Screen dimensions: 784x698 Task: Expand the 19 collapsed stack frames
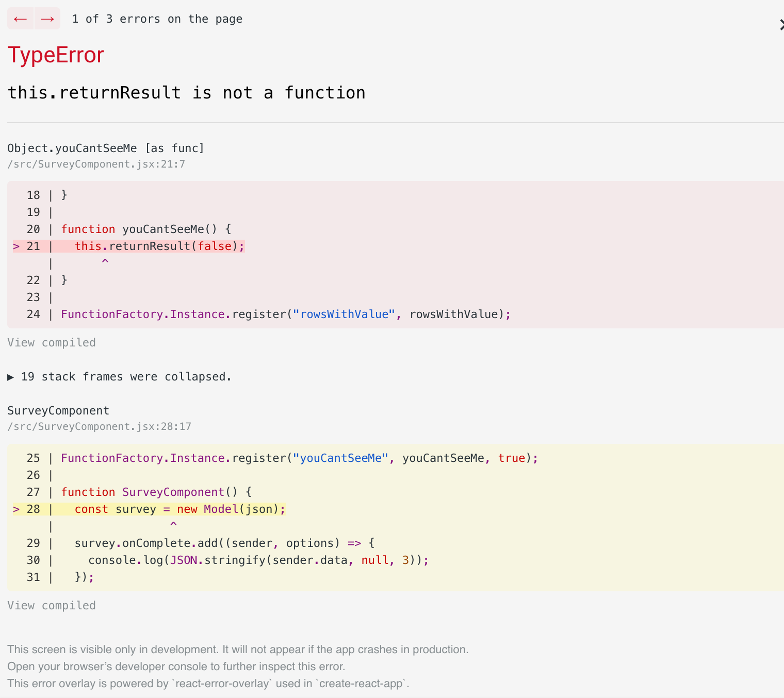(x=120, y=377)
